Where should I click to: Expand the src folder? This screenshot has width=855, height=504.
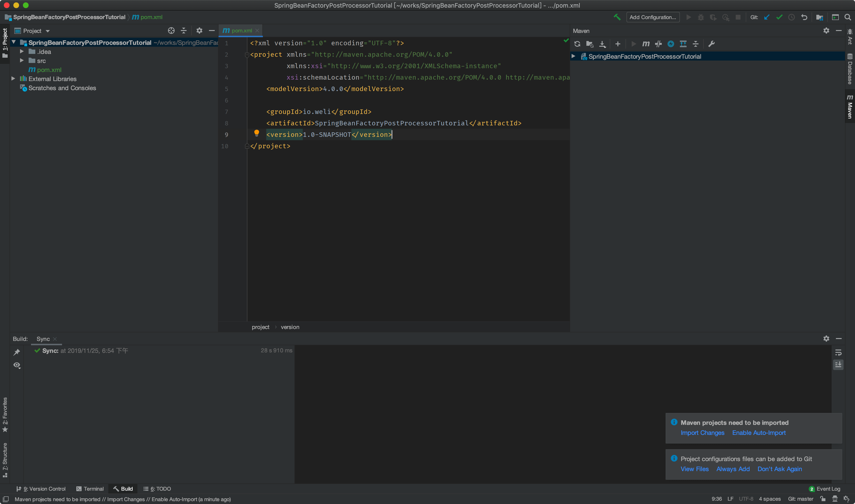(22, 61)
